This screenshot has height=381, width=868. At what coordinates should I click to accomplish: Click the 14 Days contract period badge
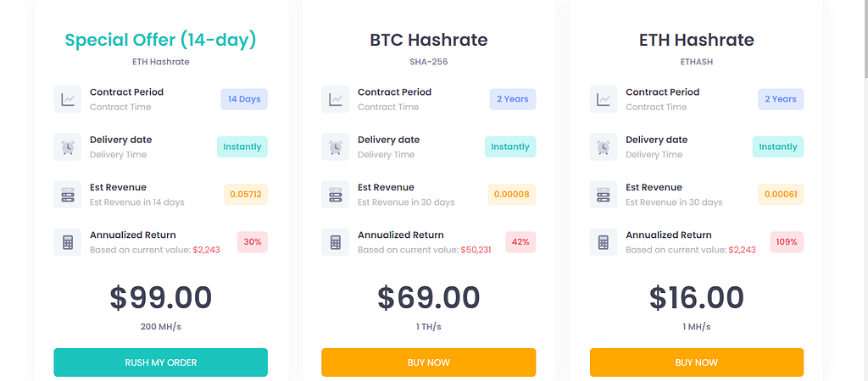[x=244, y=100]
